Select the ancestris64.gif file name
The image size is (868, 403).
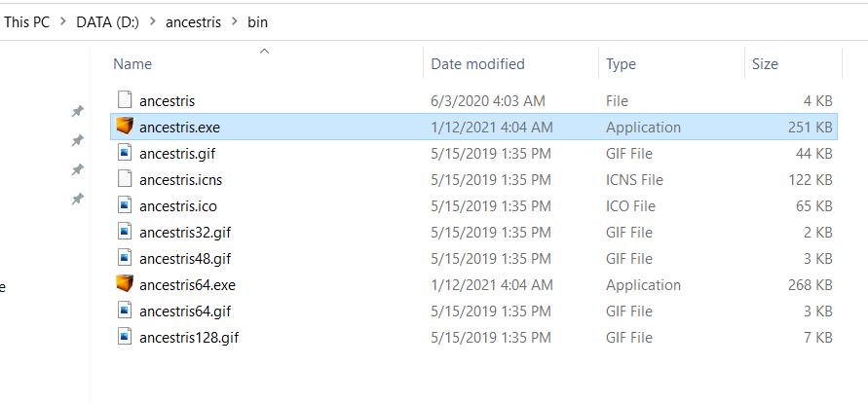click(185, 311)
